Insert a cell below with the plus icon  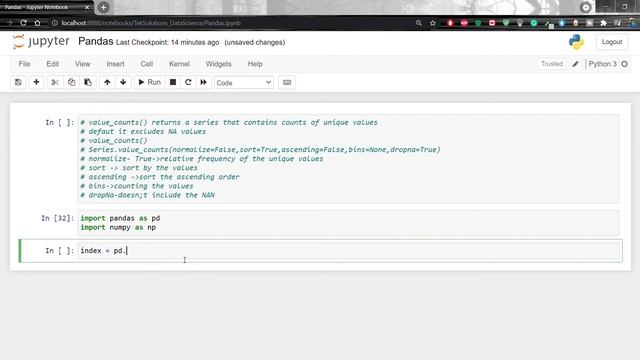pyautogui.click(x=36, y=82)
